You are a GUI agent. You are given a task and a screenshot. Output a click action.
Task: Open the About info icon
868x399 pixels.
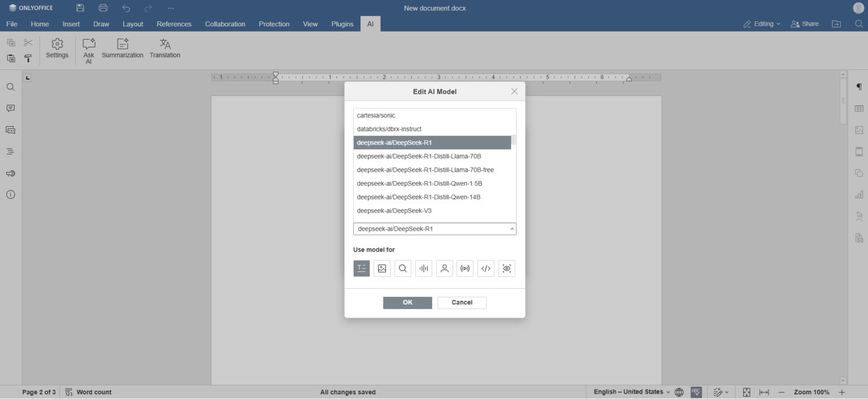point(10,194)
